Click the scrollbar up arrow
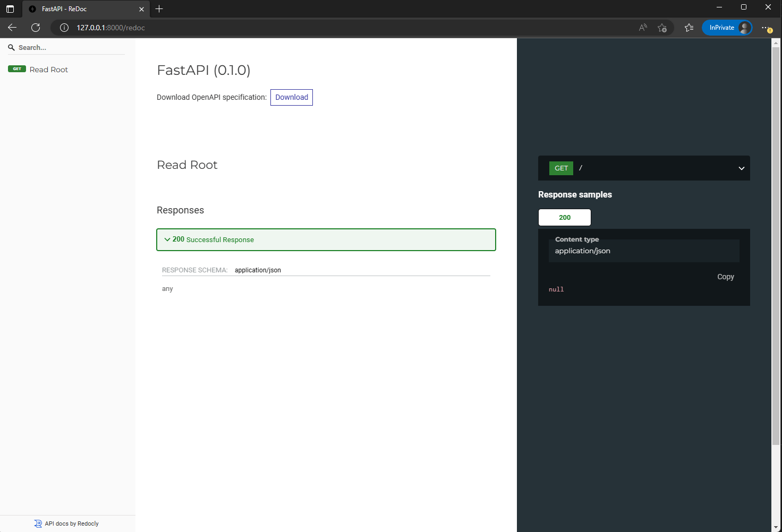This screenshot has width=782, height=532. [776, 42]
